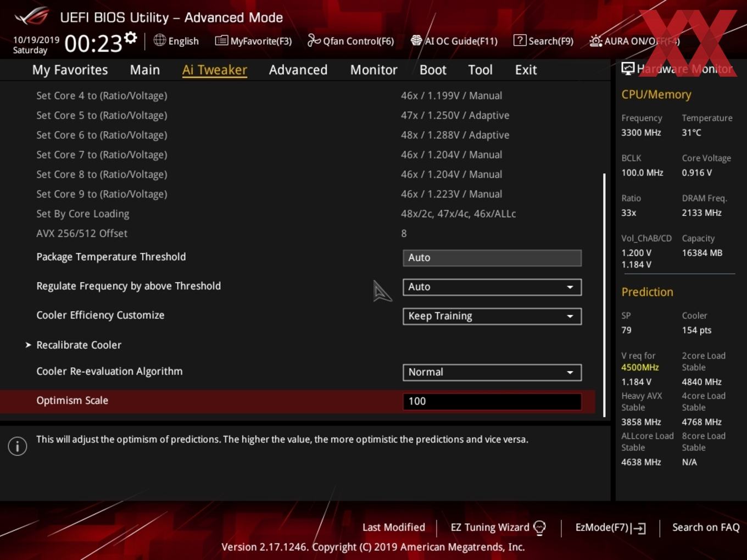747x560 pixels.
Task: Click Set Core 8 to (Ratio/Voltage)
Action: click(102, 175)
